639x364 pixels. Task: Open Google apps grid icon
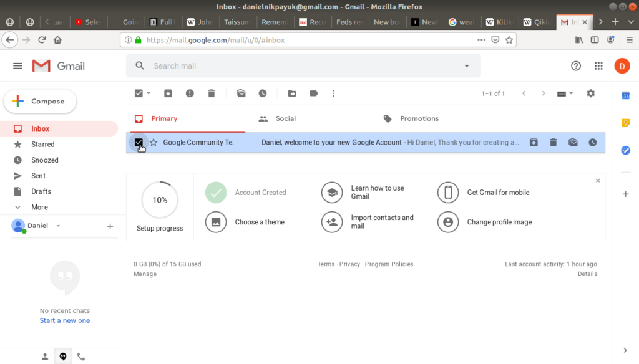tap(598, 66)
